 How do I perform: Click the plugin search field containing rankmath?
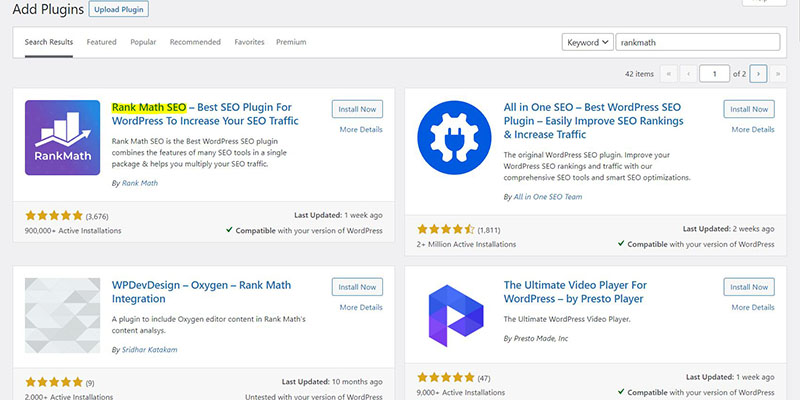click(x=698, y=42)
